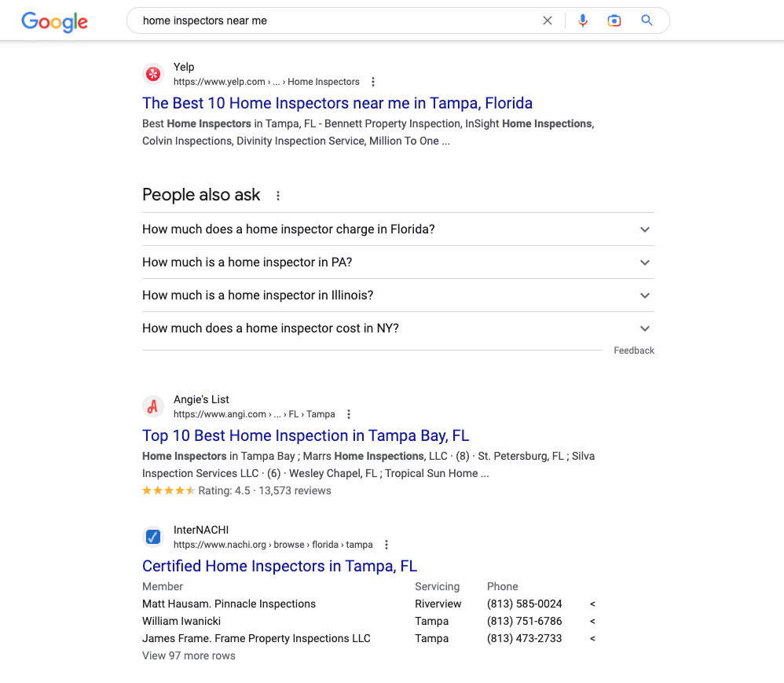Viewport: 784px width, 683px height.
Task: Click the Angie's List favicon
Action: tap(153, 406)
